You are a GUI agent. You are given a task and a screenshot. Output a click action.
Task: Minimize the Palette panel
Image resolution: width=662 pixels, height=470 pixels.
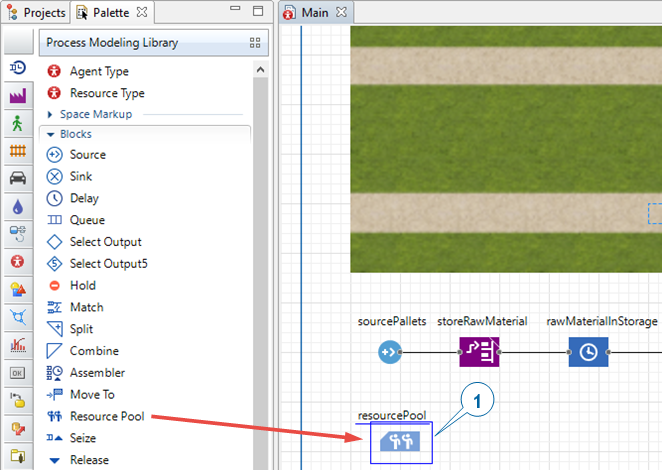(x=235, y=8)
